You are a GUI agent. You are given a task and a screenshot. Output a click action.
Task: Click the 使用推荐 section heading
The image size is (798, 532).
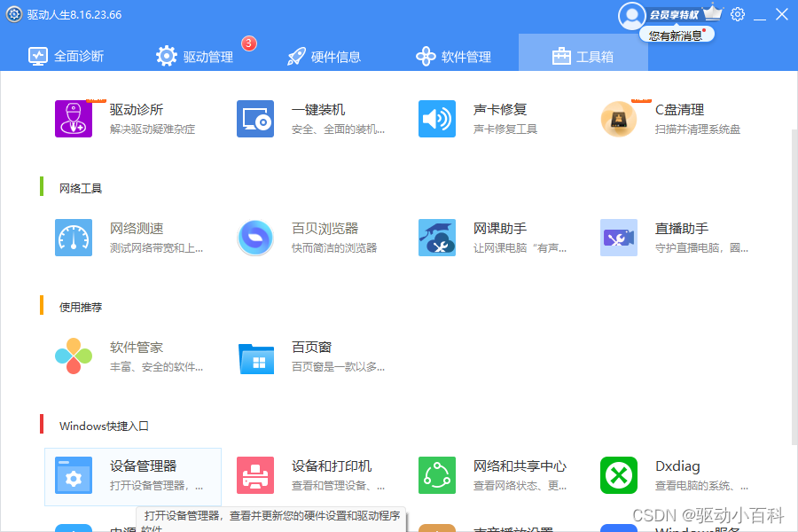(81, 307)
